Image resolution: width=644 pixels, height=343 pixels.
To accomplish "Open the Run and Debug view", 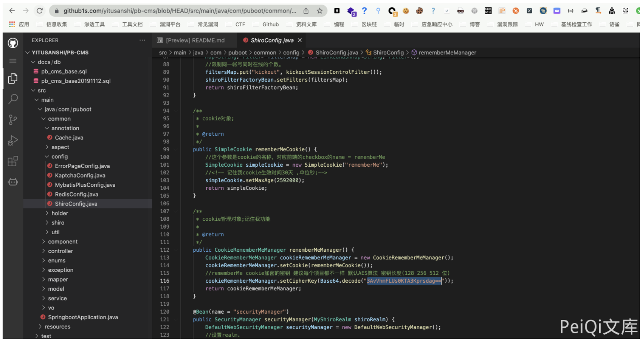I will pyautogui.click(x=13, y=141).
